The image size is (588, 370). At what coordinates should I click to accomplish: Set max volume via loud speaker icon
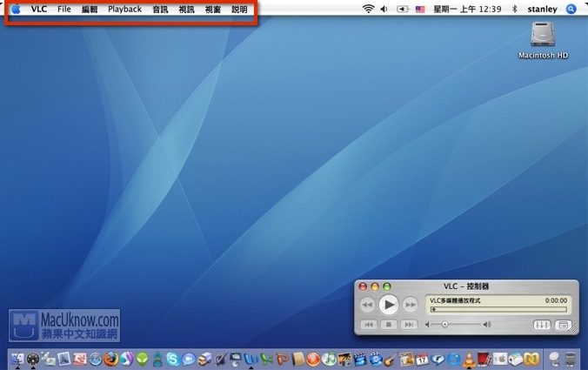click(x=487, y=325)
